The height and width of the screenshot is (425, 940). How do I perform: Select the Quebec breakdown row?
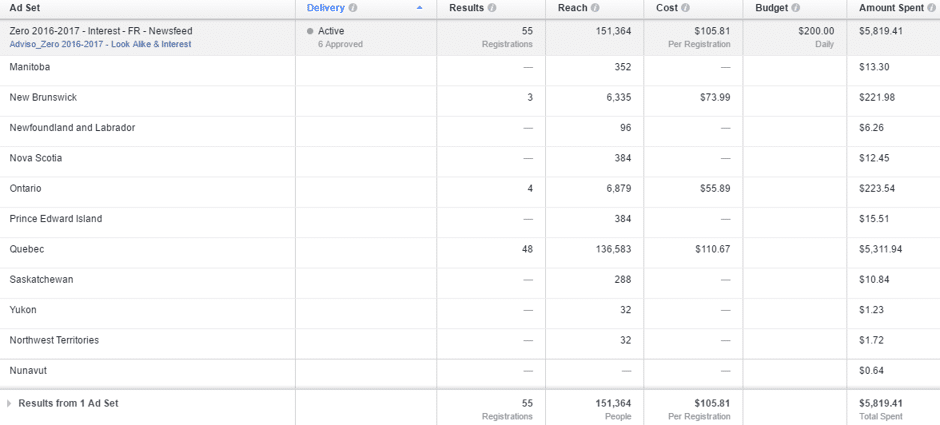pyautogui.click(x=27, y=249)
